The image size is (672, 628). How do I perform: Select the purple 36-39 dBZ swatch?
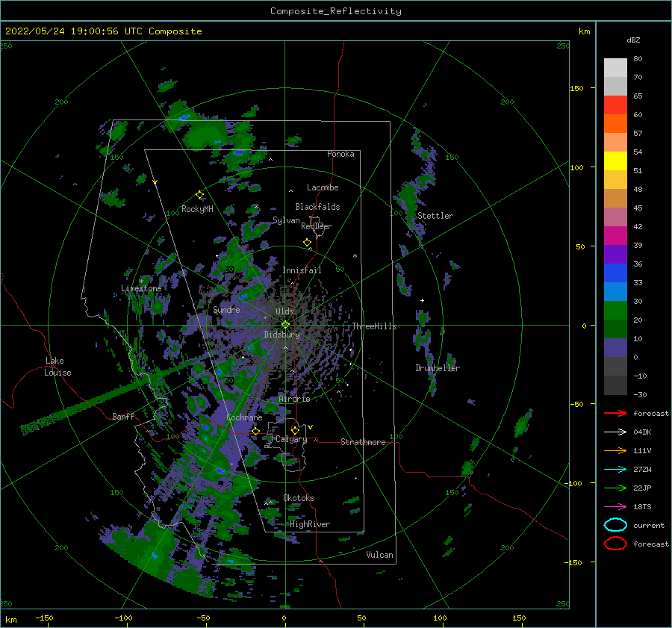[x=615, y=254]
